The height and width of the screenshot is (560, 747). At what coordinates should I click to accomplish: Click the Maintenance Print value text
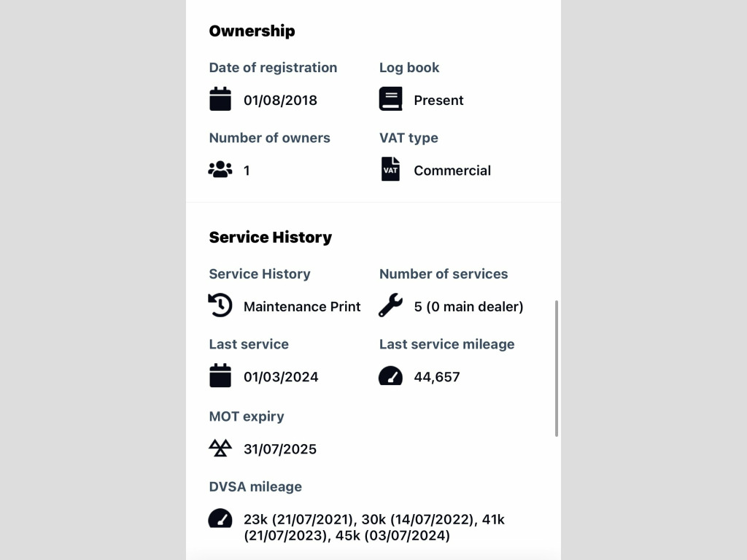[x=302, y=307]
